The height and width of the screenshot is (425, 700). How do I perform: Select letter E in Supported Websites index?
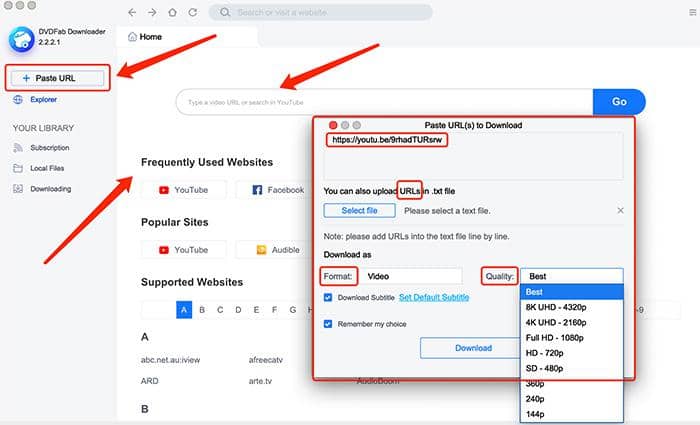pyautogui.click(x=256, y=310)
